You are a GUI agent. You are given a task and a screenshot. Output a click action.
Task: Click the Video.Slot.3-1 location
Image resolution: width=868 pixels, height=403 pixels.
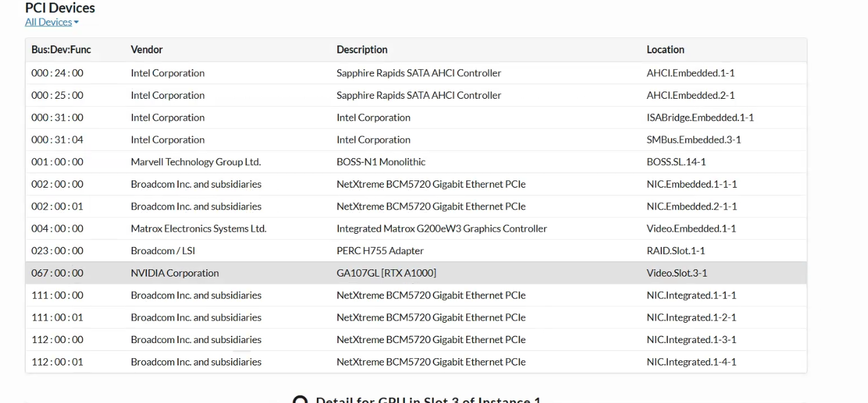pyautogui.click(x=677, y=273)
